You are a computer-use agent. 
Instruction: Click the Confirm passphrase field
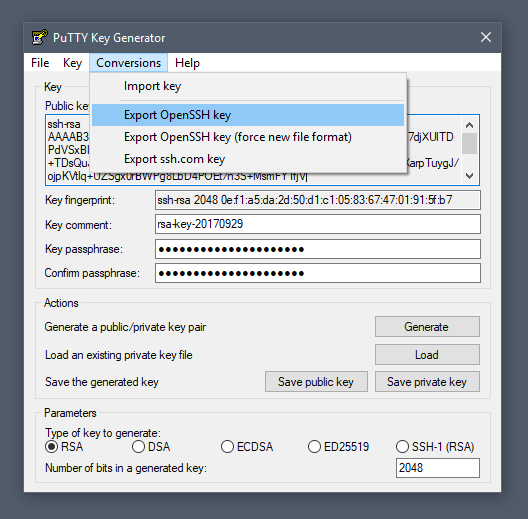(318, 273)
